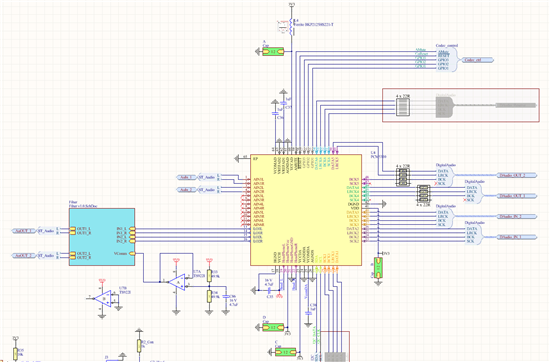Select the greyed-out red-bordered compile mask box

click(461, 105)
